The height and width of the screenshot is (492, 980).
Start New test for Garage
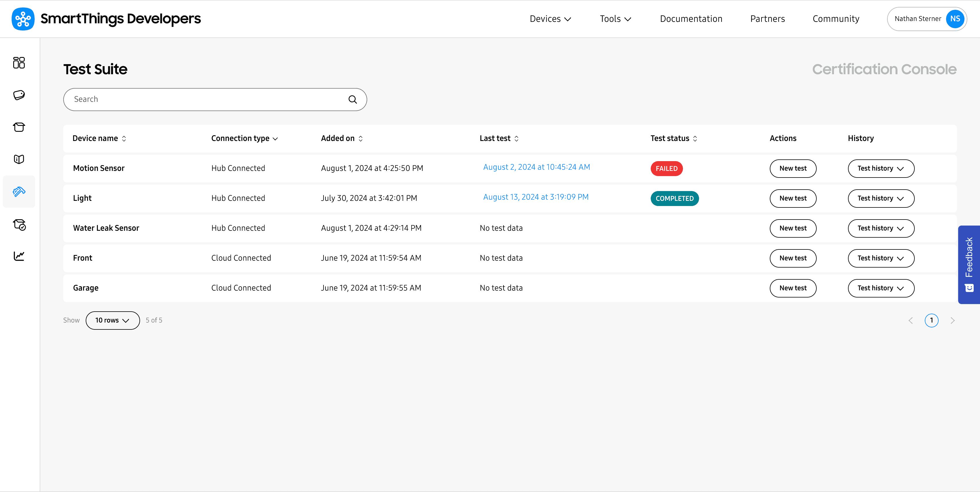[x=793, y=288]
